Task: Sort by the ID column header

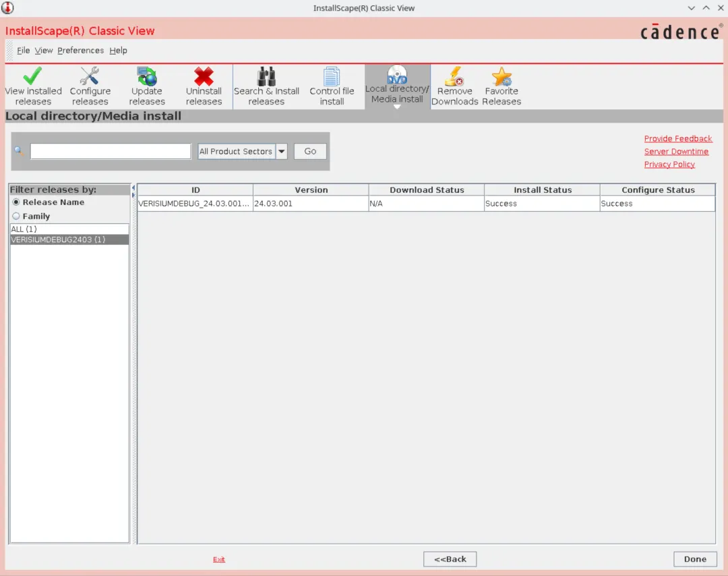Action: click(x=195, y=190)
